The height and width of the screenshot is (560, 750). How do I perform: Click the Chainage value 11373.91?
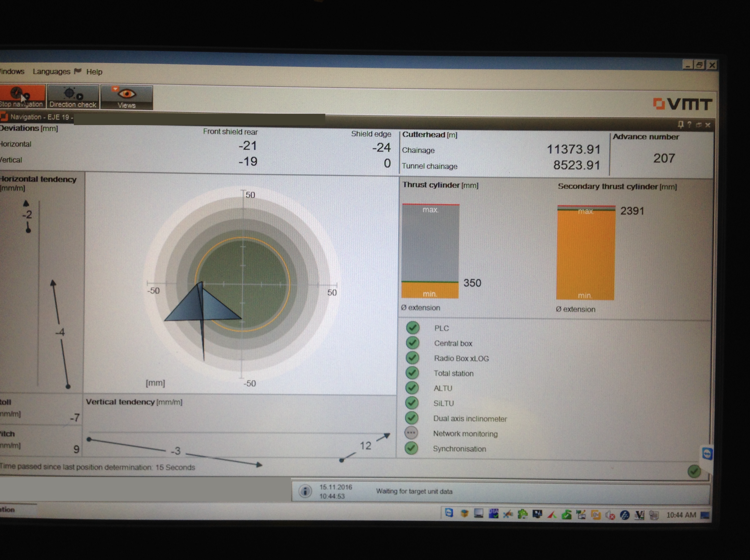pos(573,149)
